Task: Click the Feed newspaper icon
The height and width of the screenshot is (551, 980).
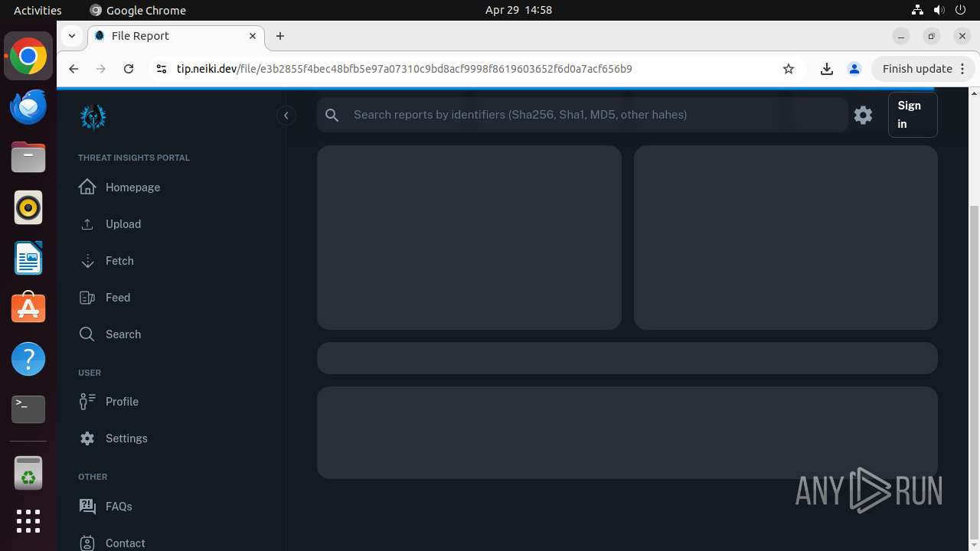Action: click(x=87, y=298)
